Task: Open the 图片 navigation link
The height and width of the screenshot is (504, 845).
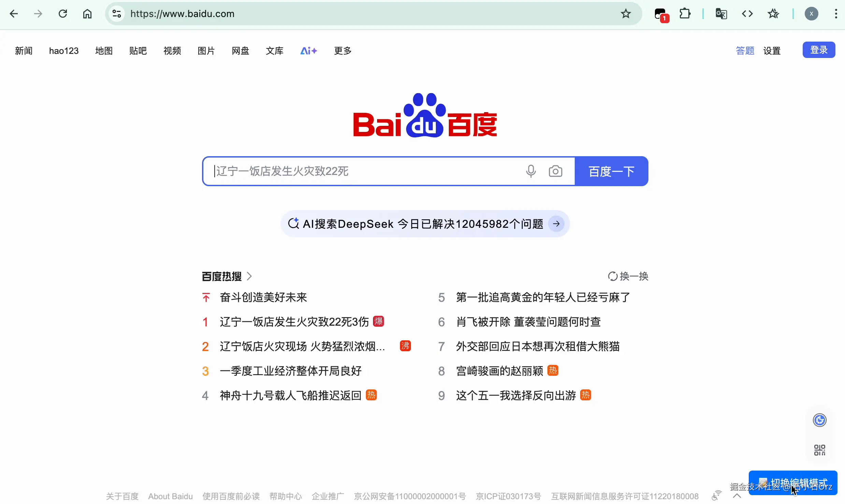Action: click(206, 51)
